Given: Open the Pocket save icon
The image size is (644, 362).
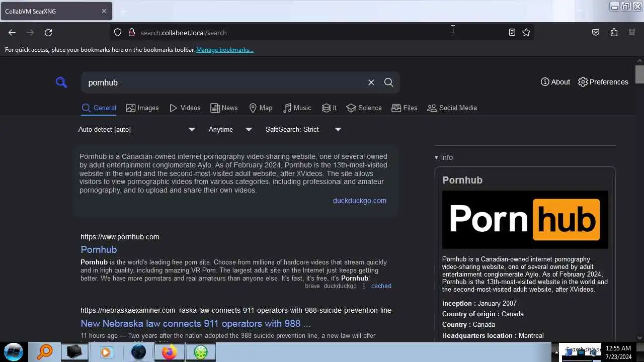Looking at the screenshot, I should pos(596,33).
